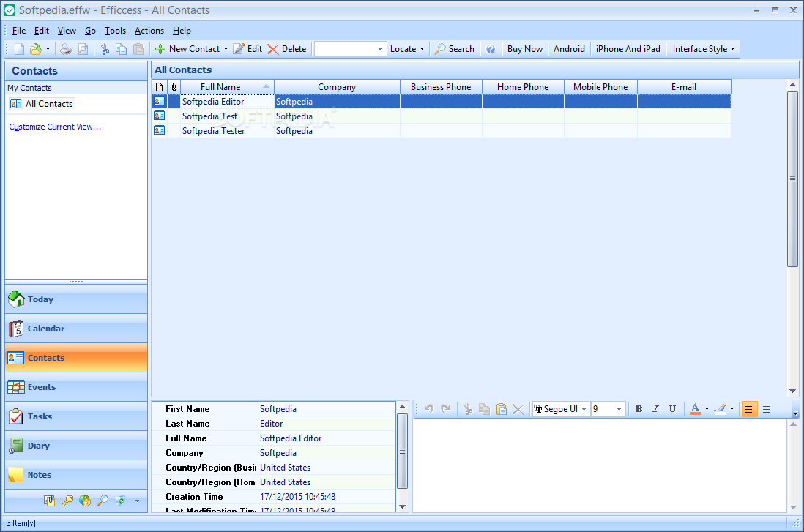Click the Buy Now button

coord(524,49)
